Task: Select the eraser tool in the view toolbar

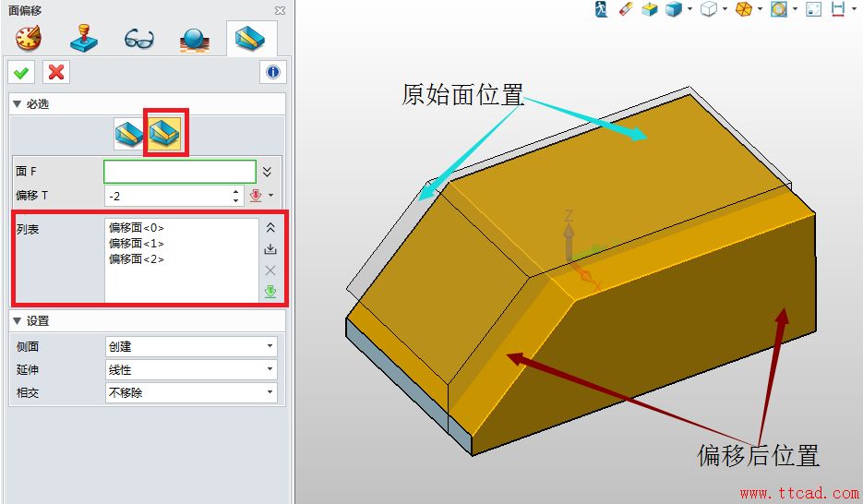Action: [626, 9]
